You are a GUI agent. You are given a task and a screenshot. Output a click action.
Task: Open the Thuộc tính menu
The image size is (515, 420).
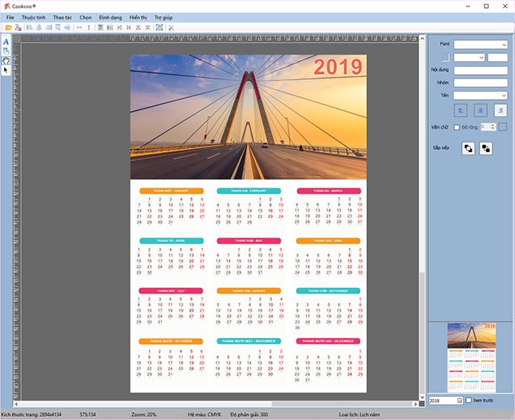click(x=33, y=17)
